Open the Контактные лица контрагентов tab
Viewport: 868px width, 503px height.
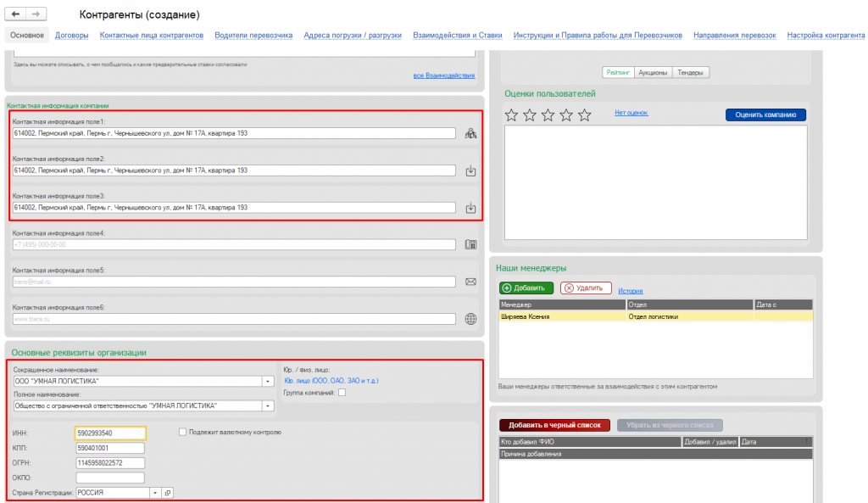point(152,35)
